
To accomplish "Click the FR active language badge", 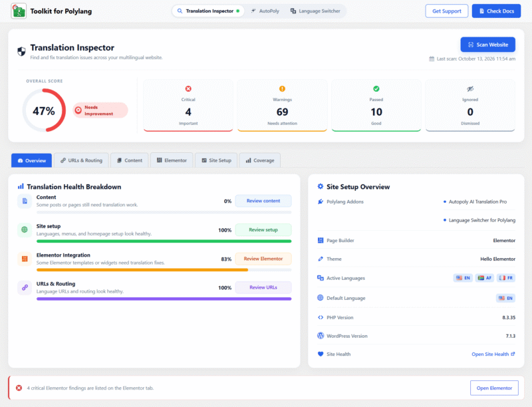I will point(506,278).
